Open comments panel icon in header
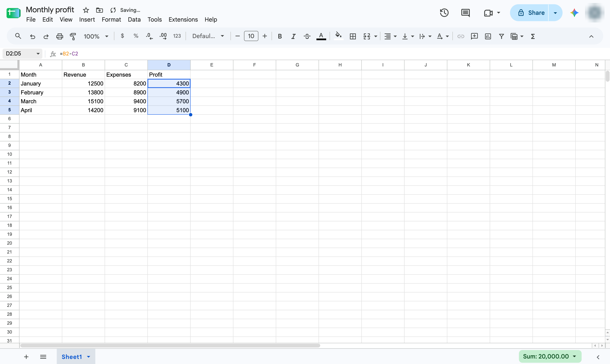Image resolution: width=610 pixels, height=364 pixels. pos(465,13)
